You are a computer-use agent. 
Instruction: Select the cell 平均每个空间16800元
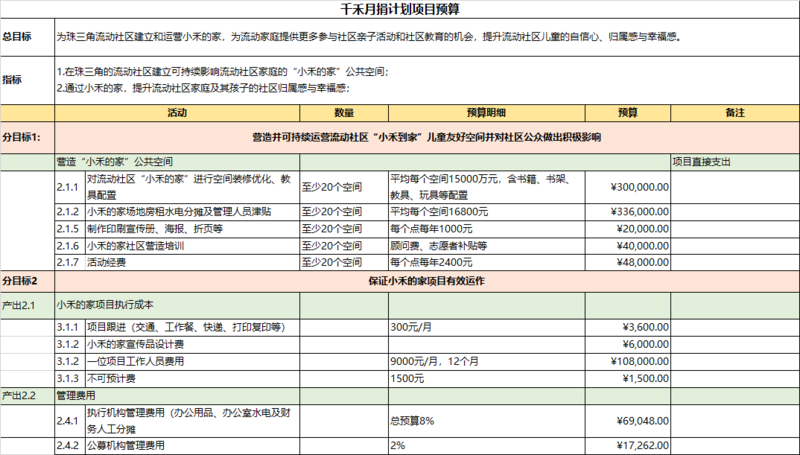(487, 212)
